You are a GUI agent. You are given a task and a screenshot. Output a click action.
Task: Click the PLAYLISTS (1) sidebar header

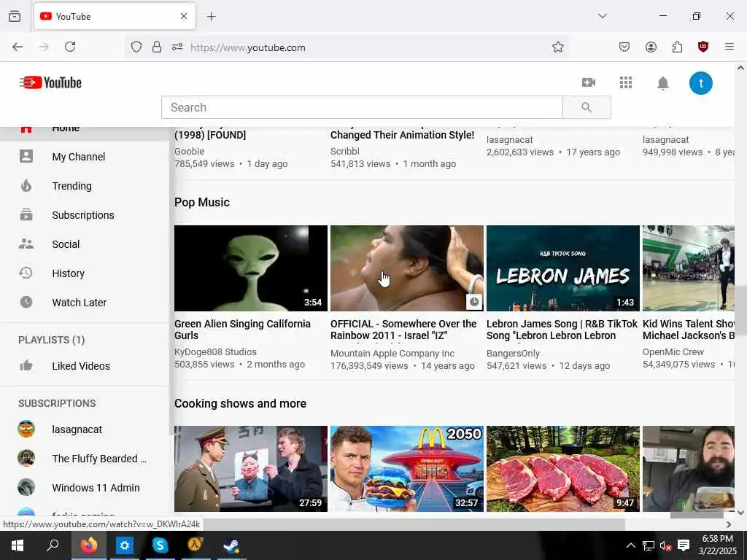(52, 340)
